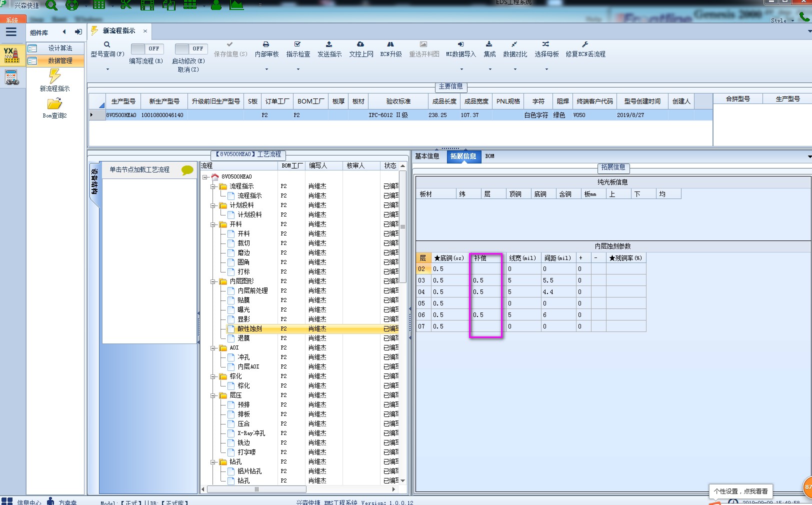
Task: Select 内层AOI tree node
Action: click(248, 367)
